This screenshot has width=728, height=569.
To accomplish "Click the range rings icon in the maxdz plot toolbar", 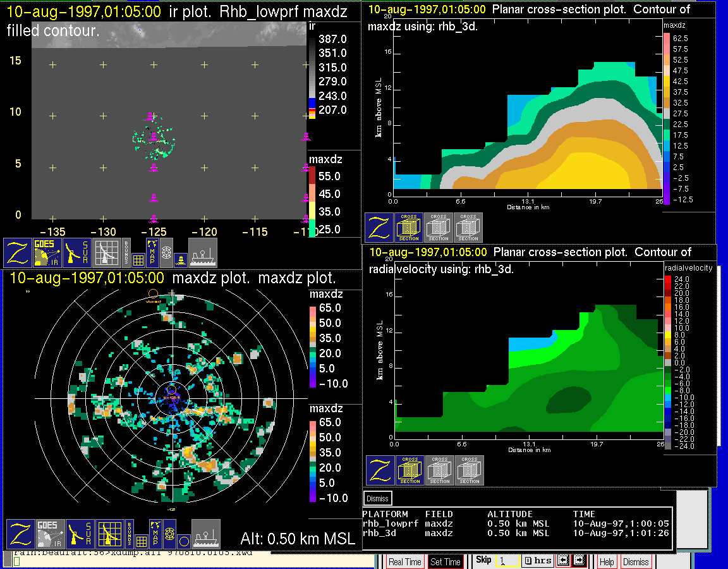I will point(169,534).
